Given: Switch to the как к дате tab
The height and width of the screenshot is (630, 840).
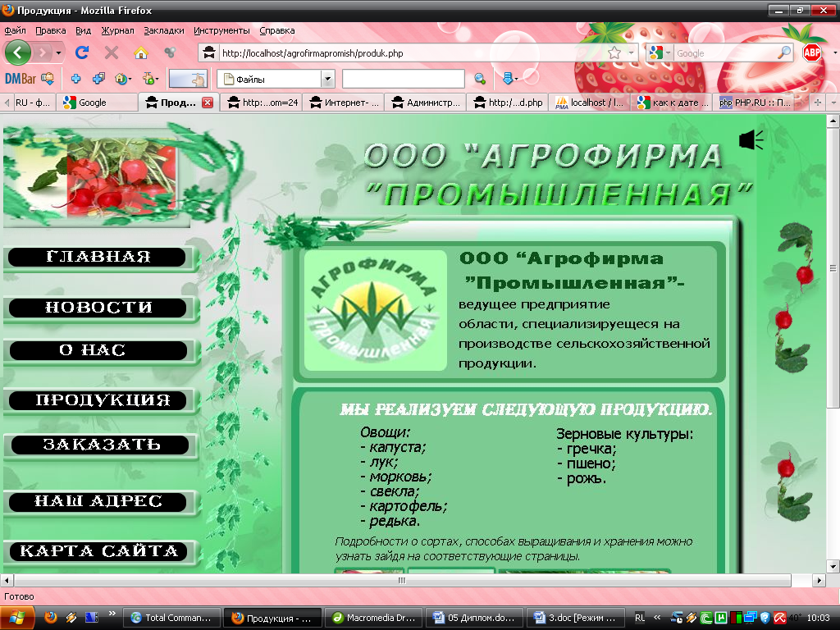Looking at the screenshot, I should click(x=673, y=103).
